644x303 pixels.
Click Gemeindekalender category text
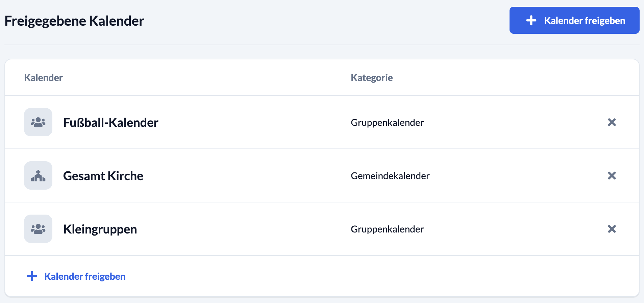coord(390,176)
